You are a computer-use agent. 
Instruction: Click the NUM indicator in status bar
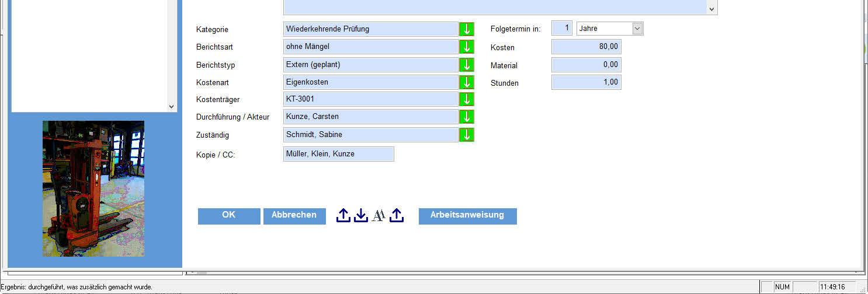click(x=782, y=287)
